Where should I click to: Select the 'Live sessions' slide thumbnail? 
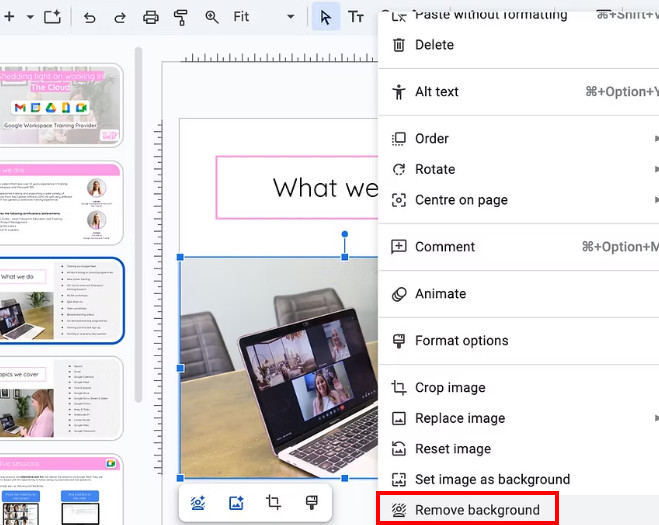coord(61,489)
